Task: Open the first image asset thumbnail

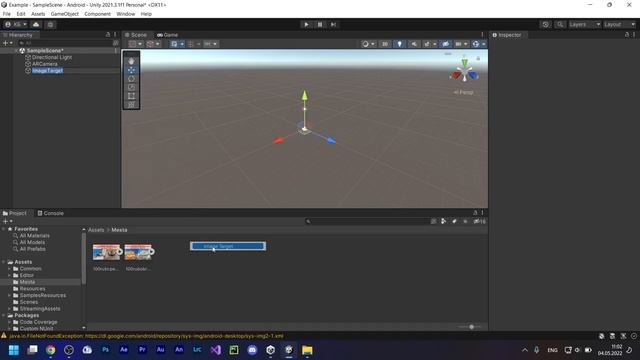Action: pyautogui.click(x=107, y=252)
